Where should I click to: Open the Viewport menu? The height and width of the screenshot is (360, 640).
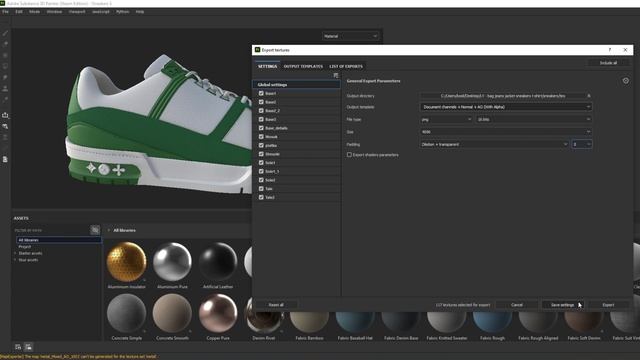(77, 12)
